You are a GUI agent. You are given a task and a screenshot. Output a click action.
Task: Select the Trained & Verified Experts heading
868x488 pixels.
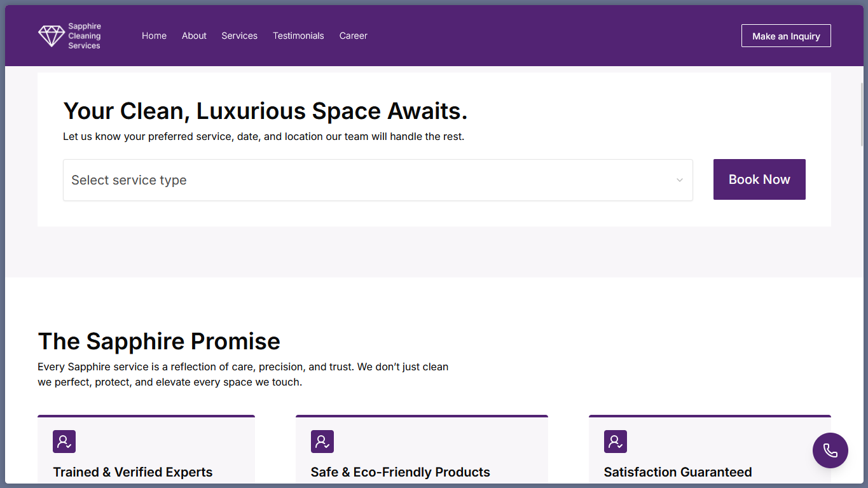tap(133, 472)
